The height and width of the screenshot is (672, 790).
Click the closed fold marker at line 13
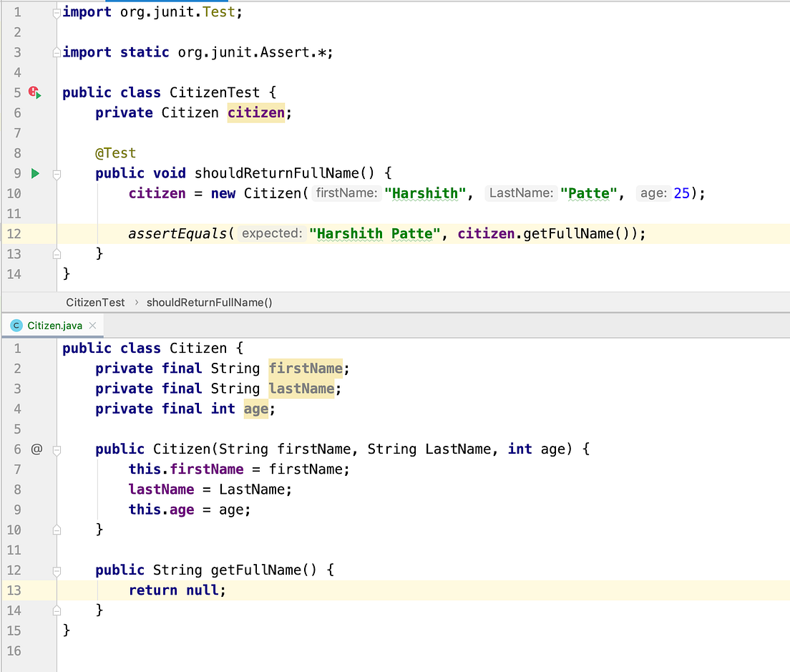click(55, 253)
